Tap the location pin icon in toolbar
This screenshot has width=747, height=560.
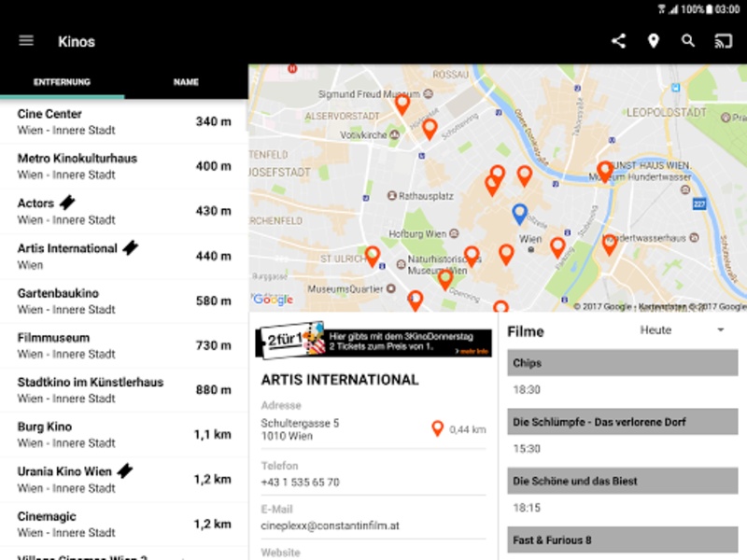point(653,41)
